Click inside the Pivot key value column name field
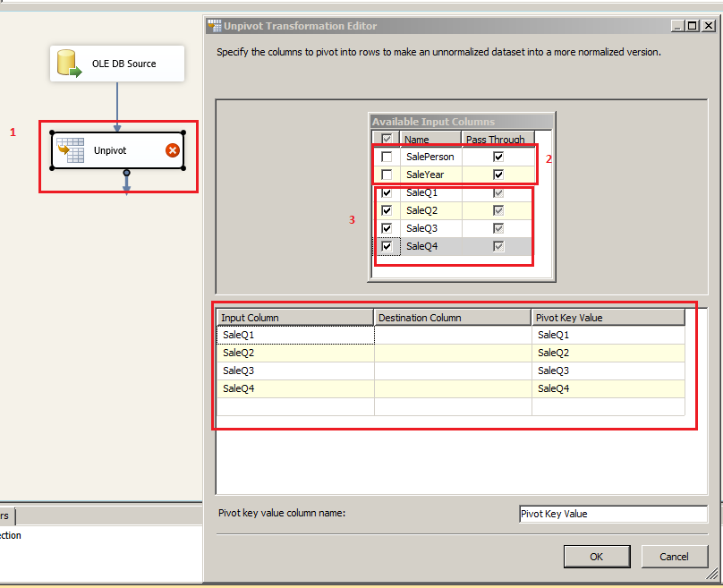 click(612, 514)
